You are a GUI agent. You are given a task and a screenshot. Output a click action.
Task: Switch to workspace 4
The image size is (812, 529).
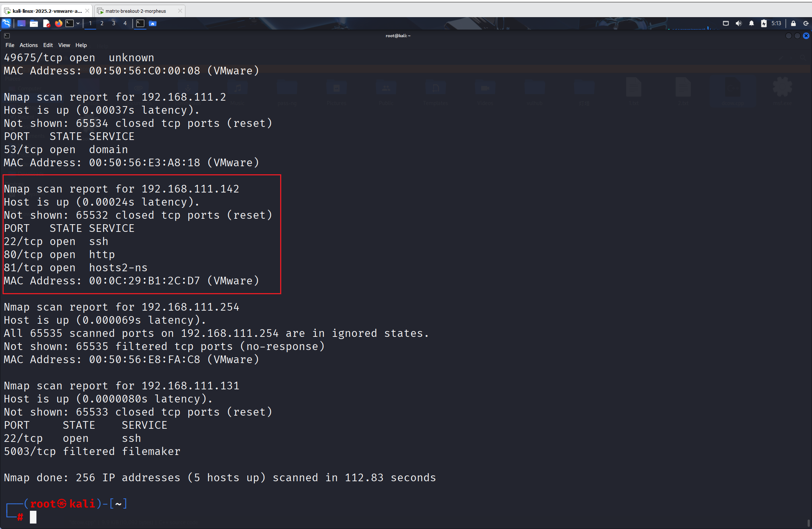click(125, 24)
